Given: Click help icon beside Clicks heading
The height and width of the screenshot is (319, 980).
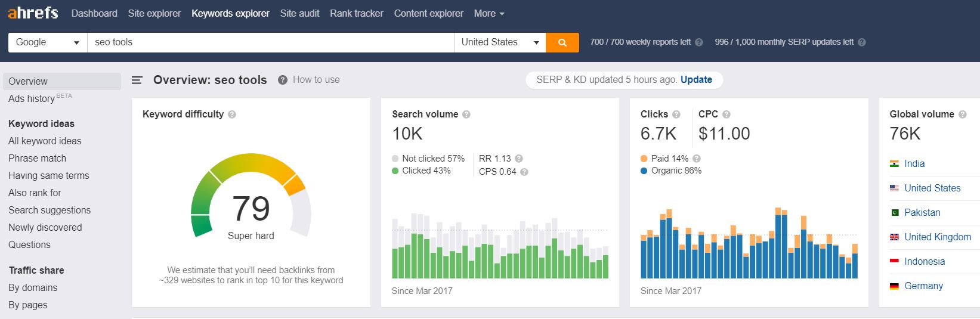Looking at the screenshot, I should 676,114.
